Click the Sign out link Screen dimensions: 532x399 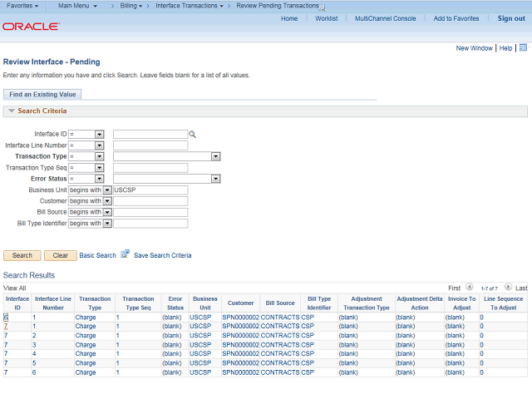point(511,18)
